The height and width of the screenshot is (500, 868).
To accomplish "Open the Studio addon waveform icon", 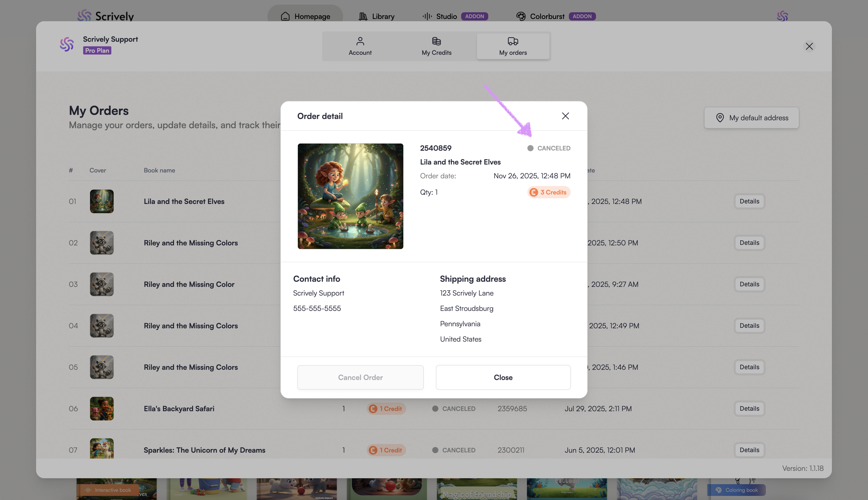I will 427,16.
